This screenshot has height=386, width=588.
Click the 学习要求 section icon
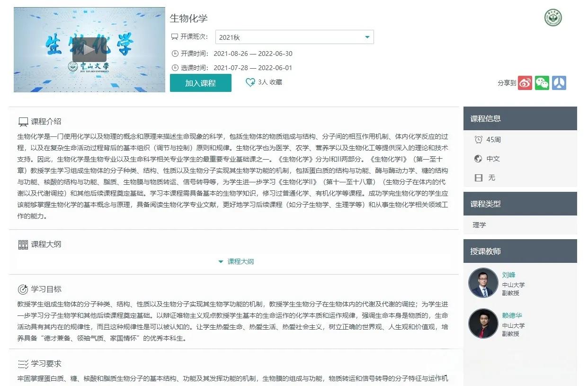click(22, 364)
